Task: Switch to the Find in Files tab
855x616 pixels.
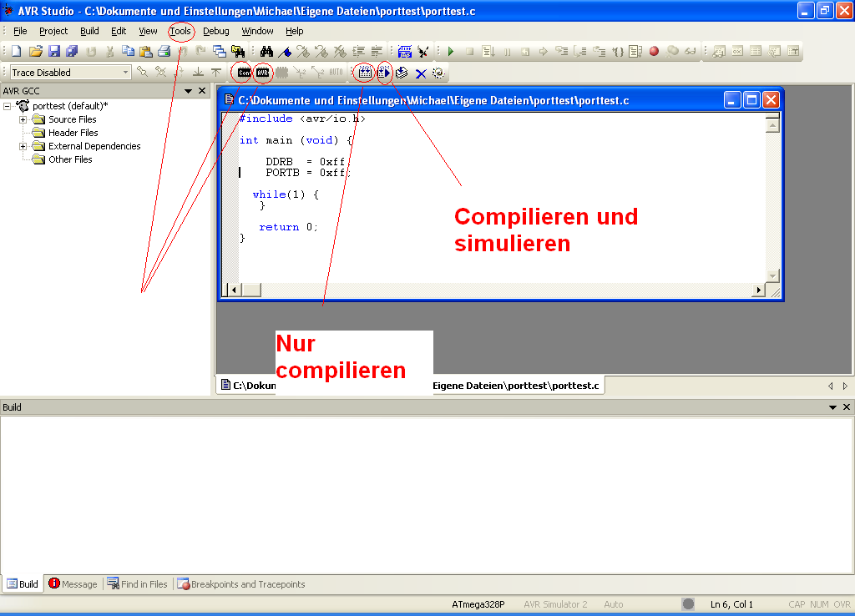Action: point(138,583)
